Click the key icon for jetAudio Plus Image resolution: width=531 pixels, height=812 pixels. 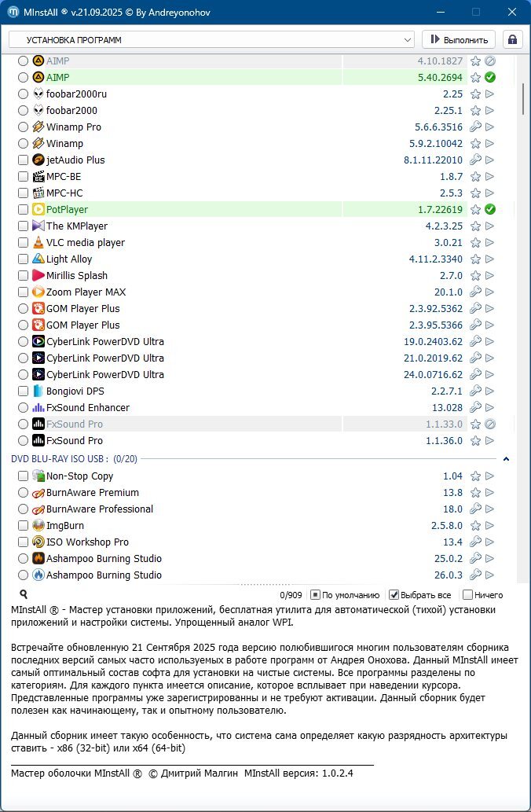click(475, 160)
